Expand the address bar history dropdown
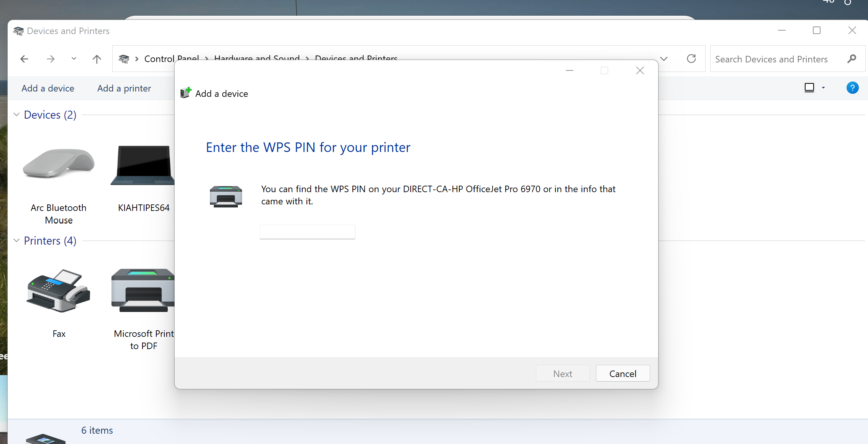The width and height of the screenshot is (868, 444). [663, 59]
